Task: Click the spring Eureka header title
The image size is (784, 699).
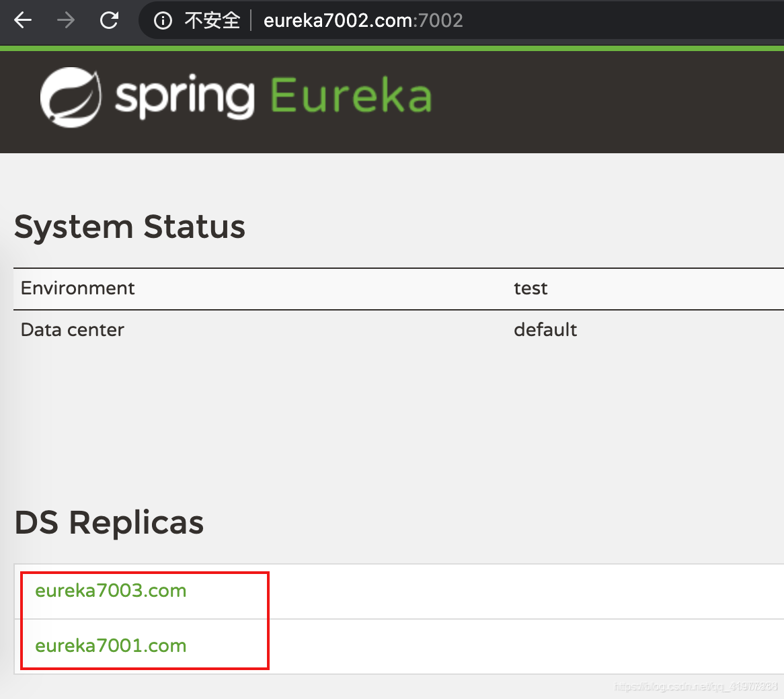Action: click(x=274, y=96)
